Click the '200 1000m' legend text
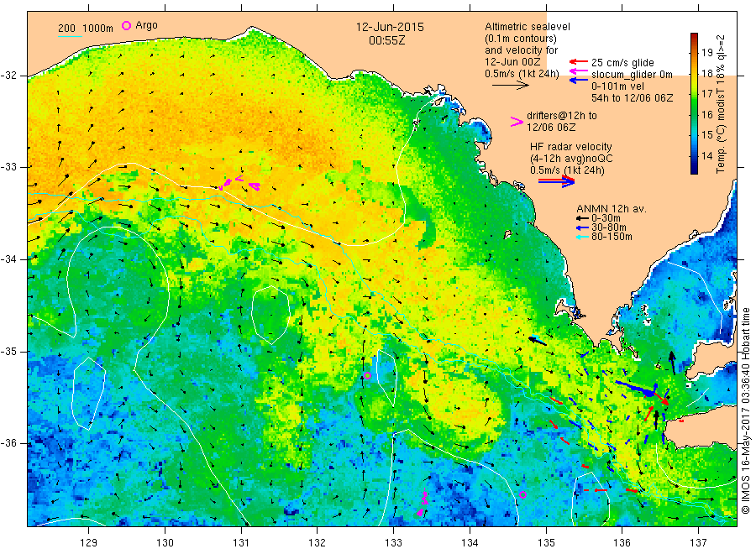This screenshot has height=554, width=756. click(x=86, y=28)
